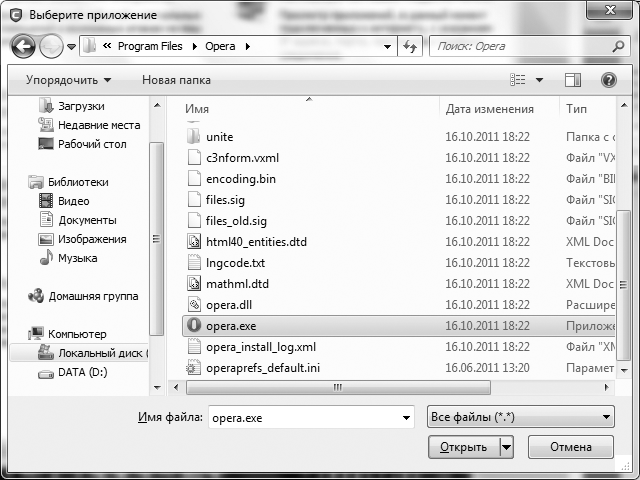The height and width of the screenshot is (480, 640).
Task: Toggle the preview pane icon
Action: point(573,80)
